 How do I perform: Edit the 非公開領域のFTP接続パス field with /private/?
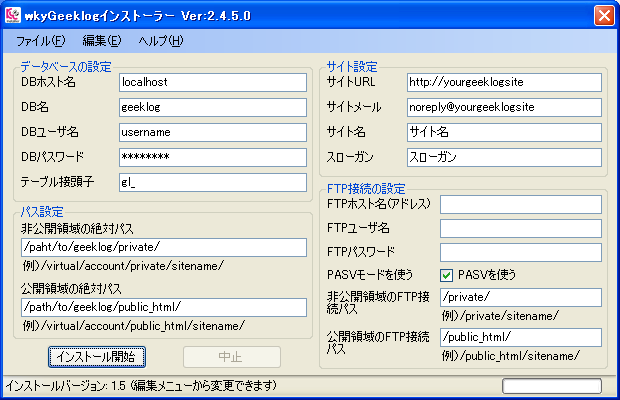521,297
